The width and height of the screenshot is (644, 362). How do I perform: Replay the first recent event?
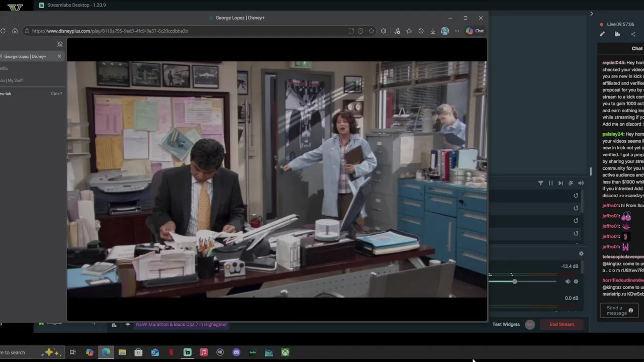tap(576, 196)
